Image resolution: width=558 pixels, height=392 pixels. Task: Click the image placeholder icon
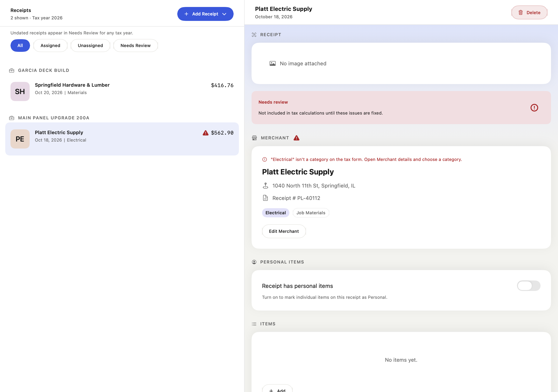pyautogui.click(x=273, y=64)
